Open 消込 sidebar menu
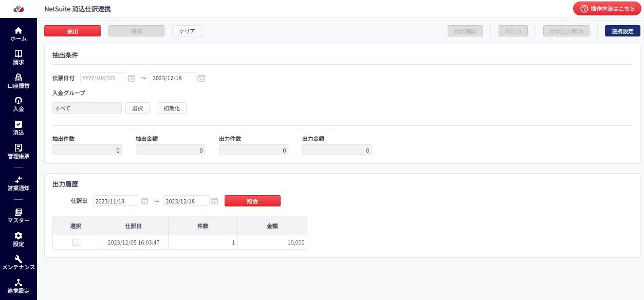 point(19,128)
